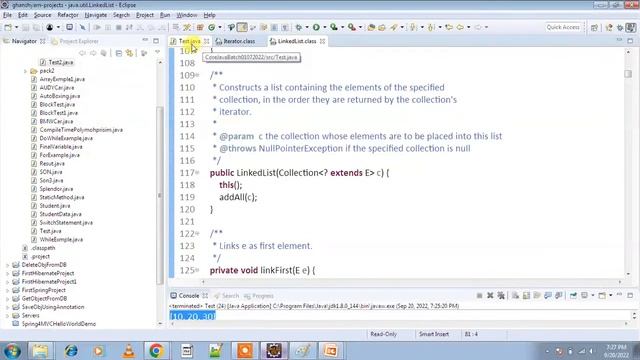Image resolution: width=640 pixels, height=360 pixels.
Task: Clear Console icon in Console toolbar
Action: [x=516, y=296]
